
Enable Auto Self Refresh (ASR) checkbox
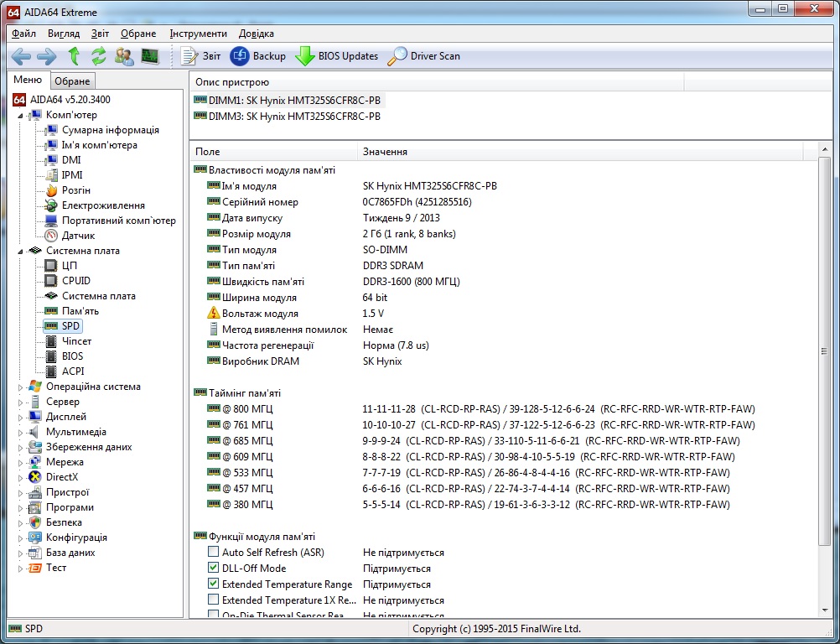pyautogui.click(x=213, y=551)
